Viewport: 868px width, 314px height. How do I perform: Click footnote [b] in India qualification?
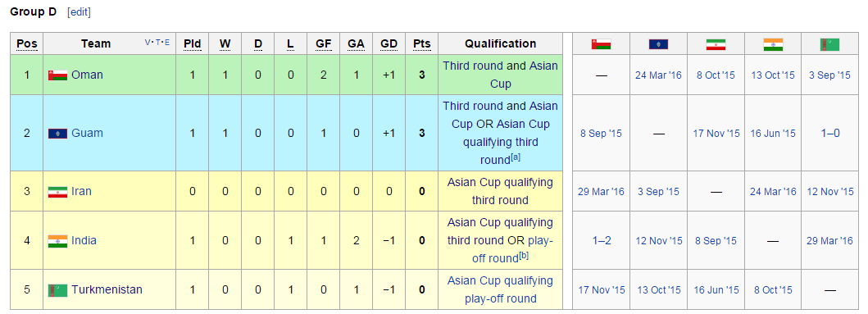(524, 256)
